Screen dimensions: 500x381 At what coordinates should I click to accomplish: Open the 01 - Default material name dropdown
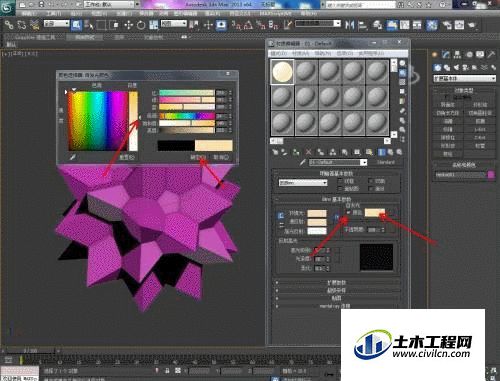pos(338,162)
